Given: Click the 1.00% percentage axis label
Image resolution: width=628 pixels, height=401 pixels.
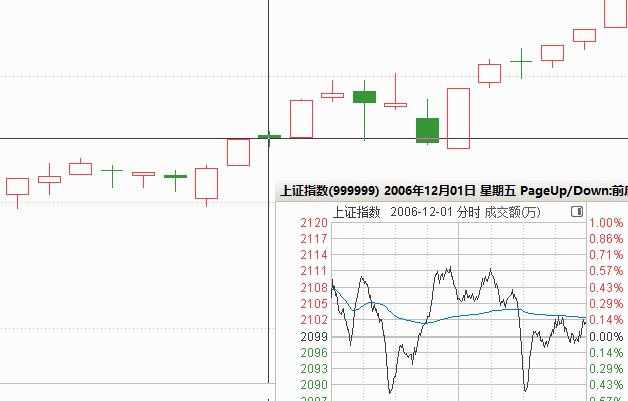Looking at the screenshot, I should [x=606, y=223].
